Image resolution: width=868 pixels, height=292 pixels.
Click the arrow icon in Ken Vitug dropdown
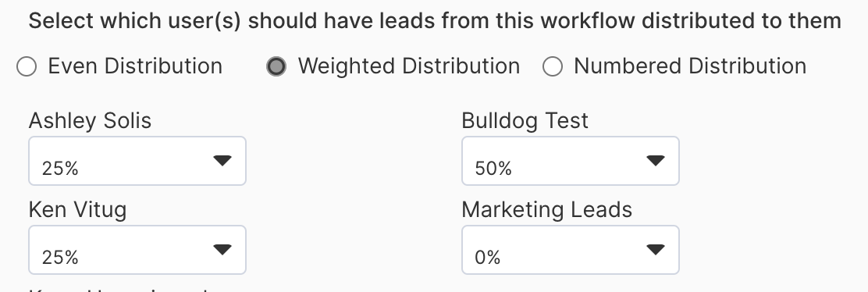coord(222,250)
